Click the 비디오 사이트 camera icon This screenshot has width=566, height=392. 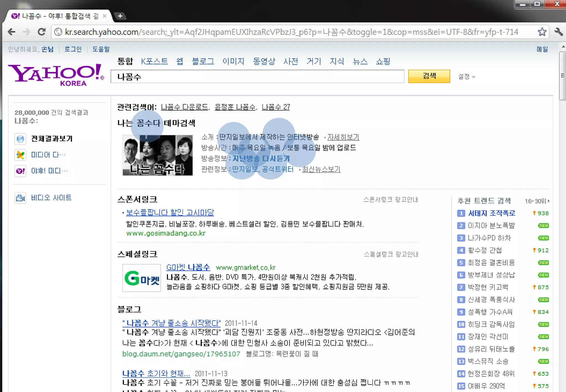[x=20, y=198]
